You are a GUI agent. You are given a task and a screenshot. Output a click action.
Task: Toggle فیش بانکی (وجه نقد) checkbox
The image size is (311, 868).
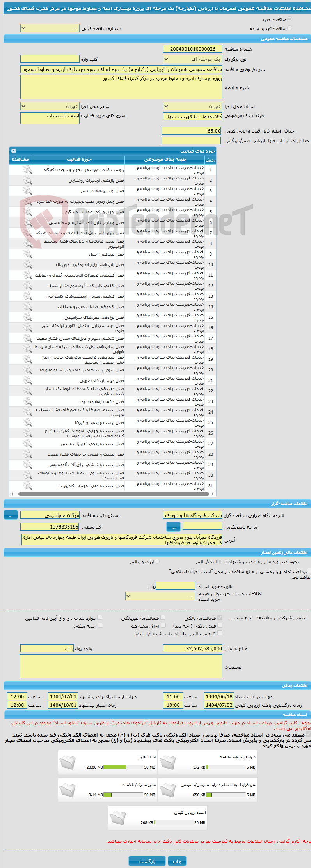[220, 625]
